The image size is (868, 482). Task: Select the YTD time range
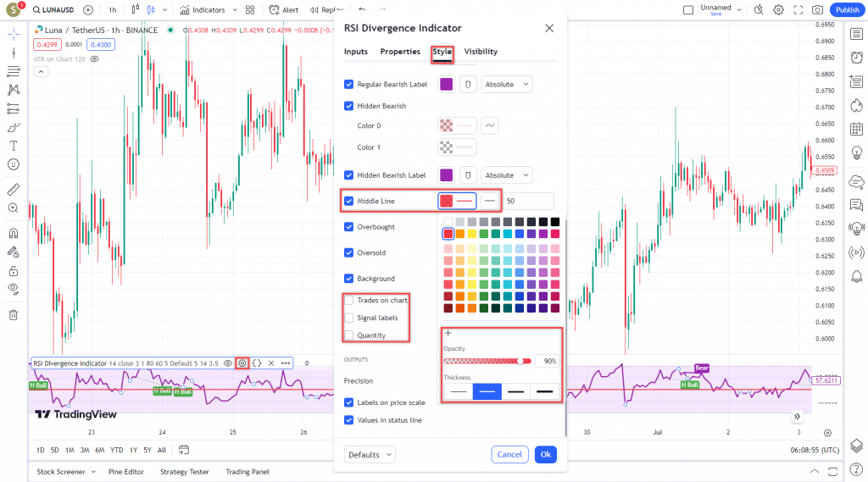(116, 450)
